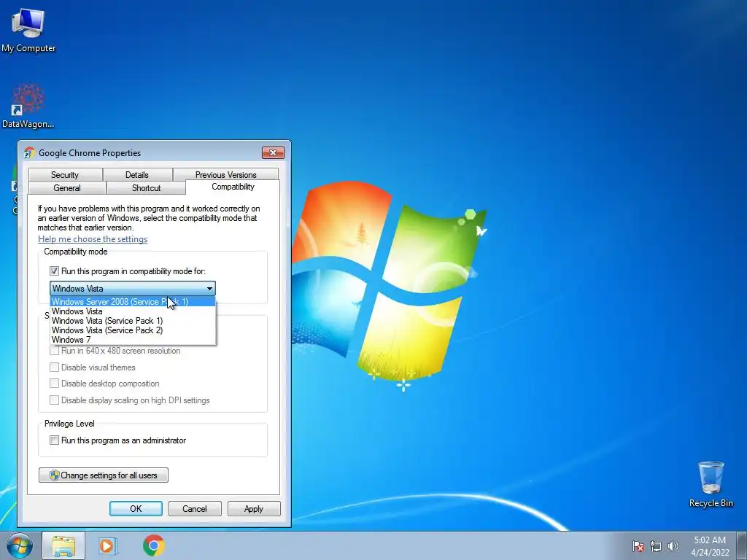Open Windows Explorer from the taskbar
Viewport: 747px width, 560px height.
(63, 545)
